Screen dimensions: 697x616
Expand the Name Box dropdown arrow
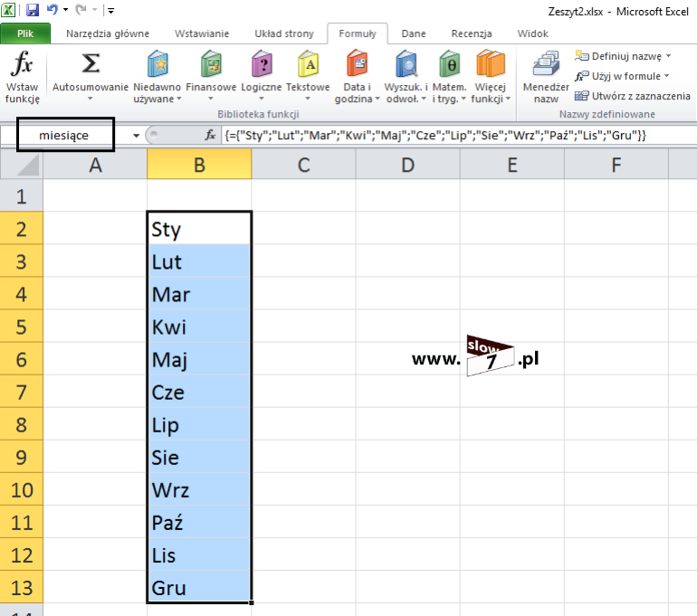[137, 136]
